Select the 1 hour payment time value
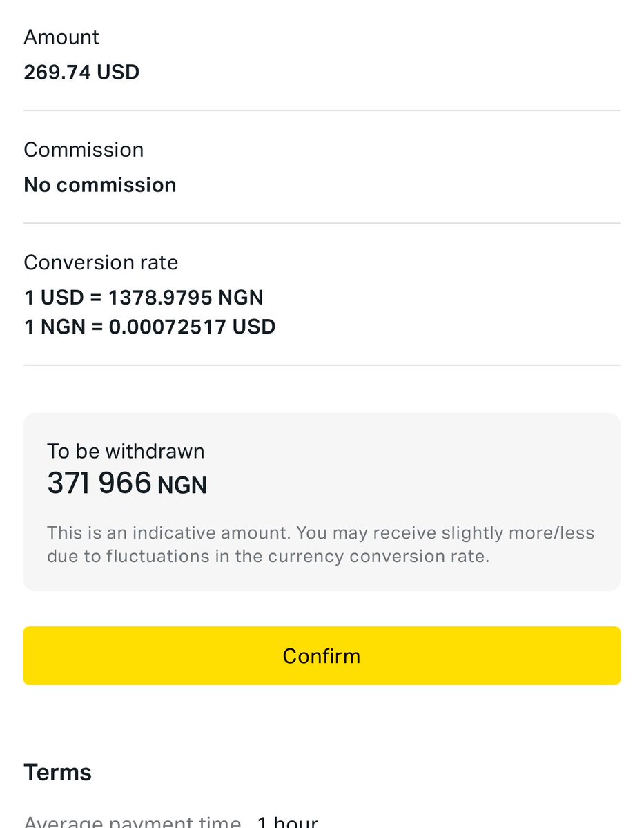Viewport: 644px width, 828px height. (288, 822)
